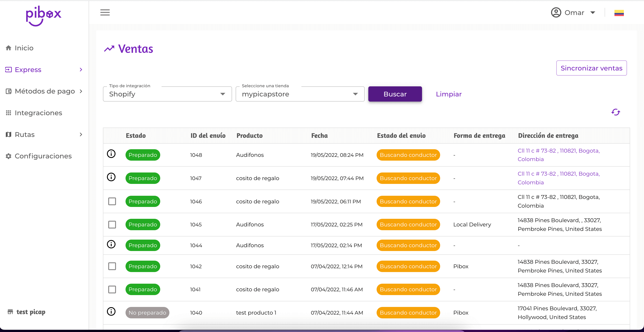Click the Rutas map icon
Viewport: 644px width, 332px height.
(9, 134)
